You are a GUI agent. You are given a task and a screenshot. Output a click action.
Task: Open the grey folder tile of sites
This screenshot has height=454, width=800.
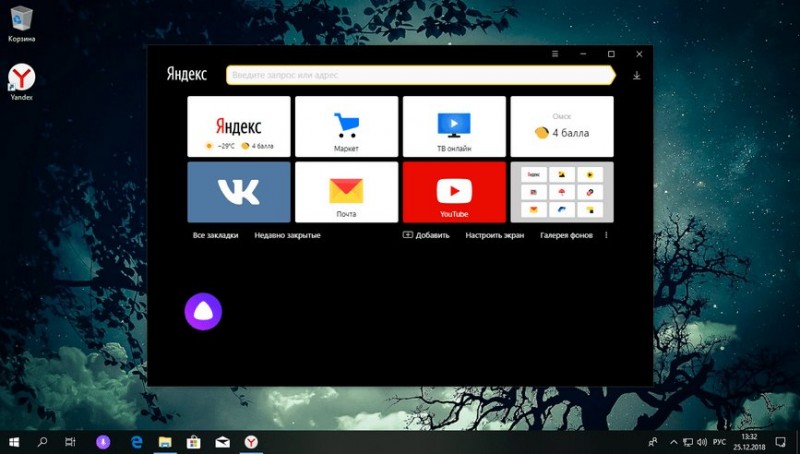pyautogui.click(x=562, y=192)
